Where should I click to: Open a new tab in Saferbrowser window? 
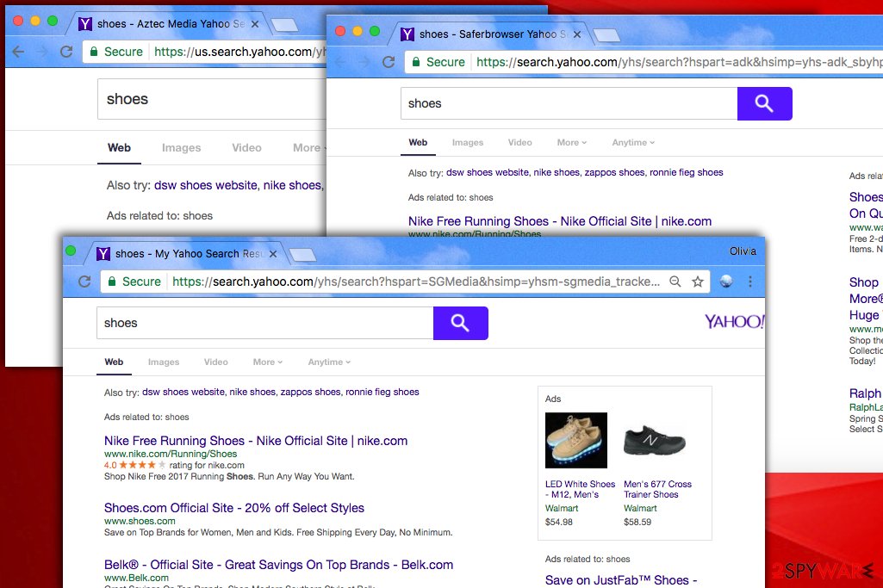[606, 35]
